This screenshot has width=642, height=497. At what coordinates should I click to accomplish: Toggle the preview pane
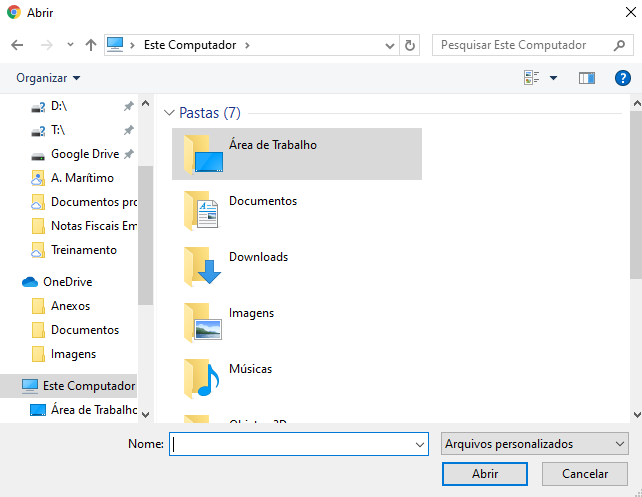[587, 78]
